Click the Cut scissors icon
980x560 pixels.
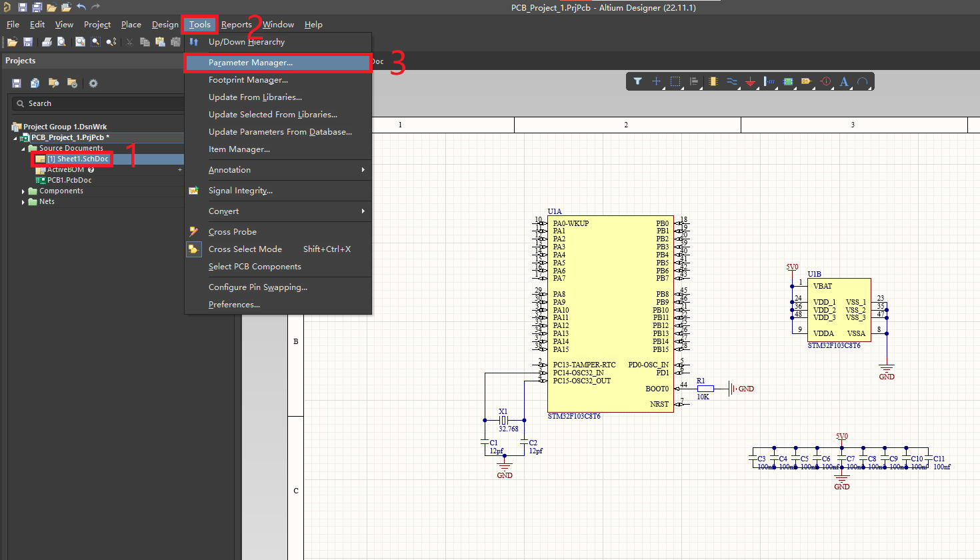(x=129, y=42)
